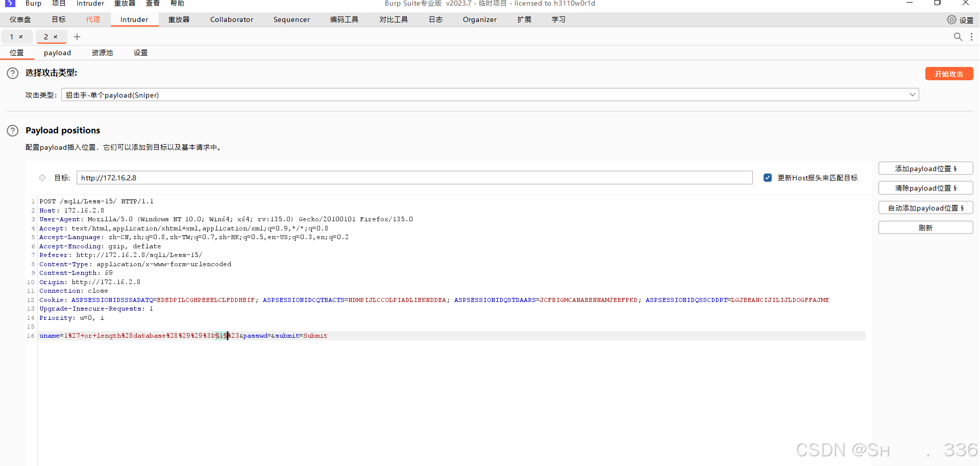Image resolution: width=980 pixels, height=466 pixels.
Task: Click the 设置 label beside gear
Action: [966, 20]
